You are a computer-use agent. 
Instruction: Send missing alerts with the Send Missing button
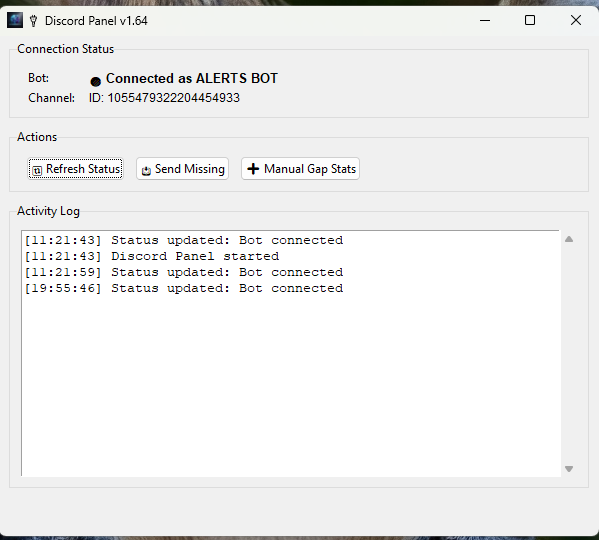click(x=183, y=169)
